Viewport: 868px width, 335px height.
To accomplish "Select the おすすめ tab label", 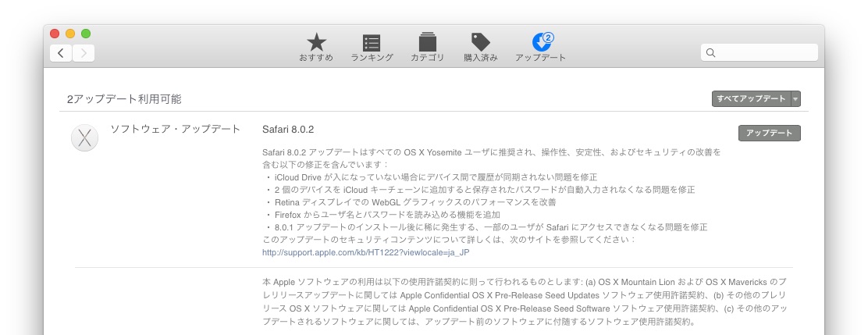I will tap(316, 58).
